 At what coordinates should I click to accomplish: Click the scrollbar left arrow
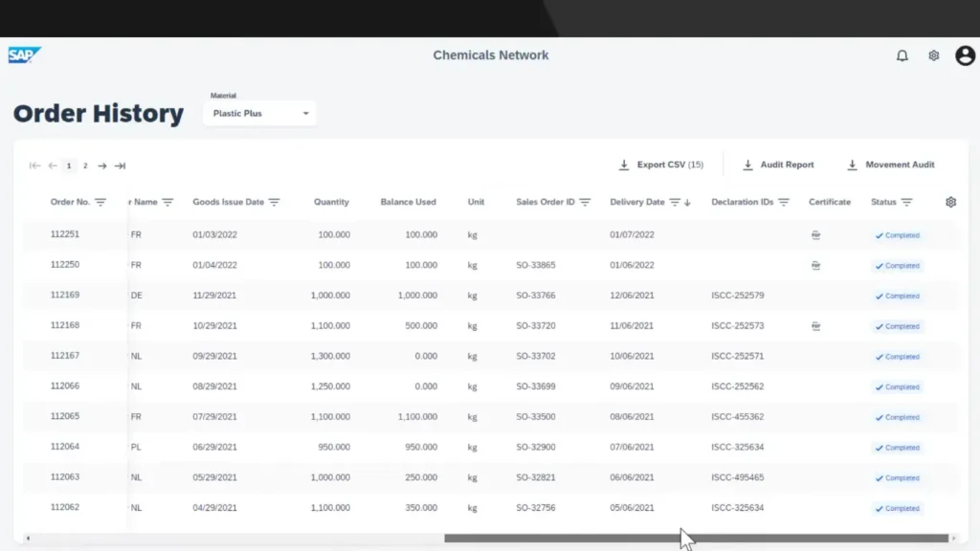[x=28, y=538]
